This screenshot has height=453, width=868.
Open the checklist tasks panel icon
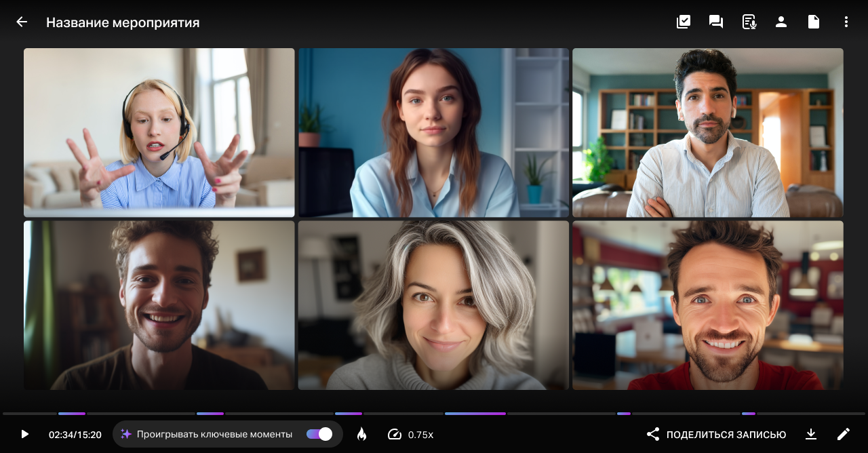684,22
